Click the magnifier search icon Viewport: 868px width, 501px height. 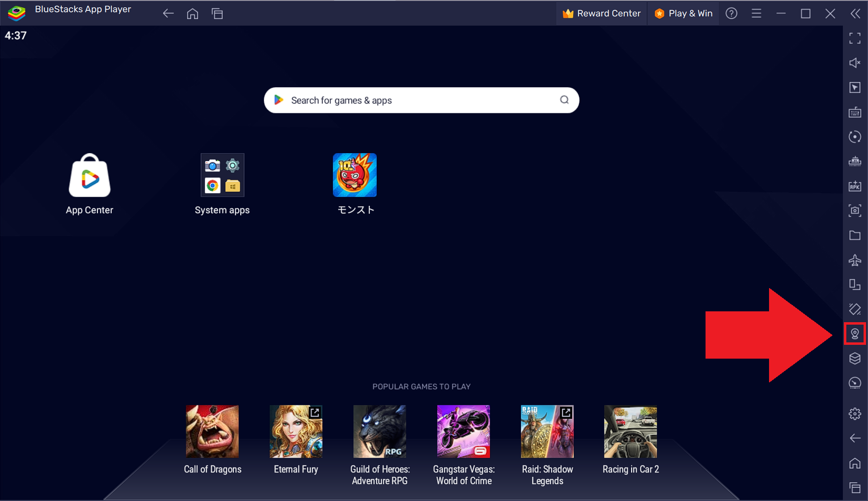coord(564,100)
